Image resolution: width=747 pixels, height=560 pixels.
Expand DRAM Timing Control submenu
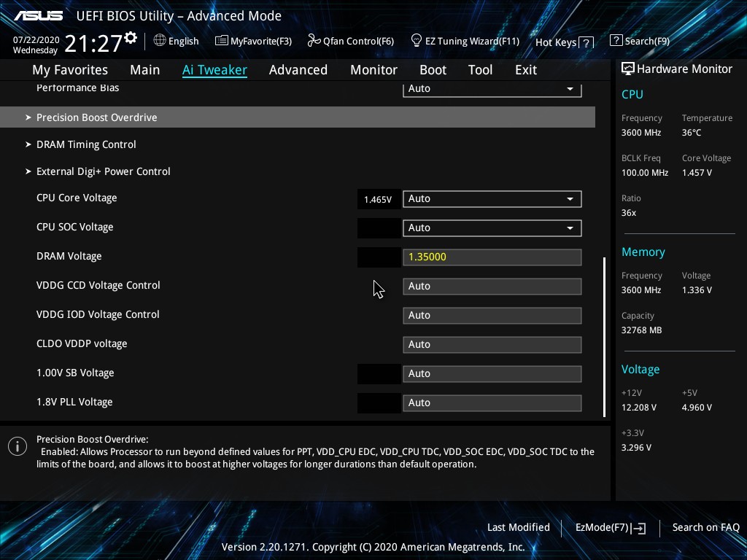pos(86,144)
